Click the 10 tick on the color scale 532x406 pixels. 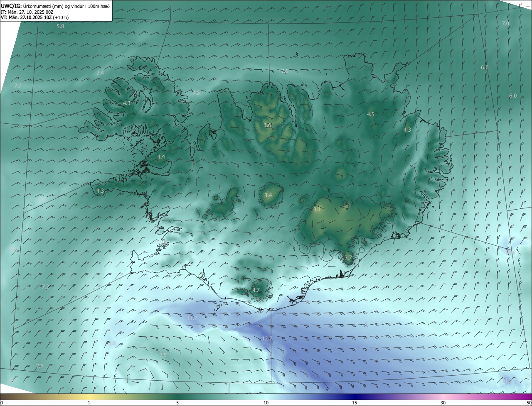(266, 403)
